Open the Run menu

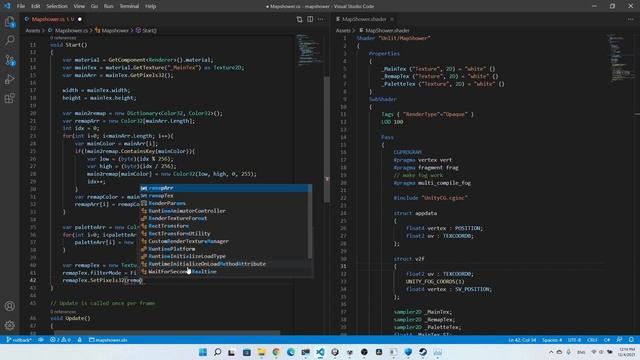(109, 6)
